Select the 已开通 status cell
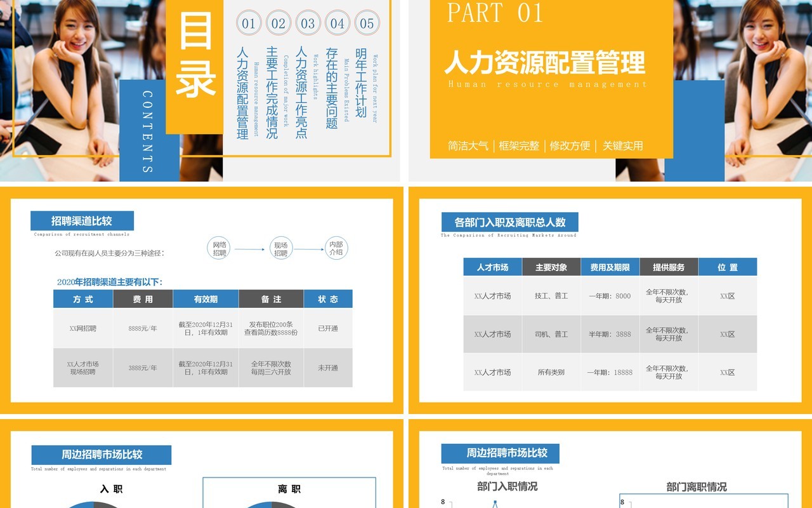 tap(328, 328)
